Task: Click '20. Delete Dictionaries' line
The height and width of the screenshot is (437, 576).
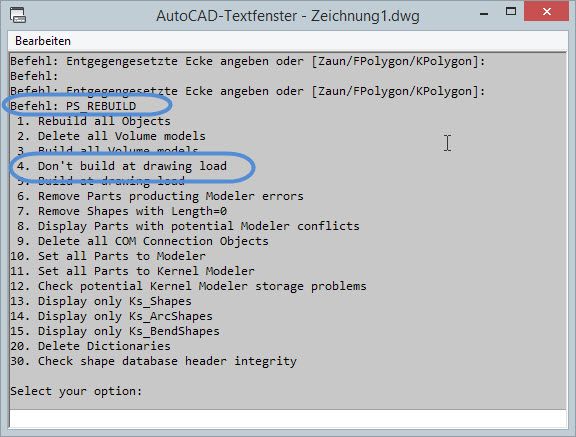Action: [90, 346]
